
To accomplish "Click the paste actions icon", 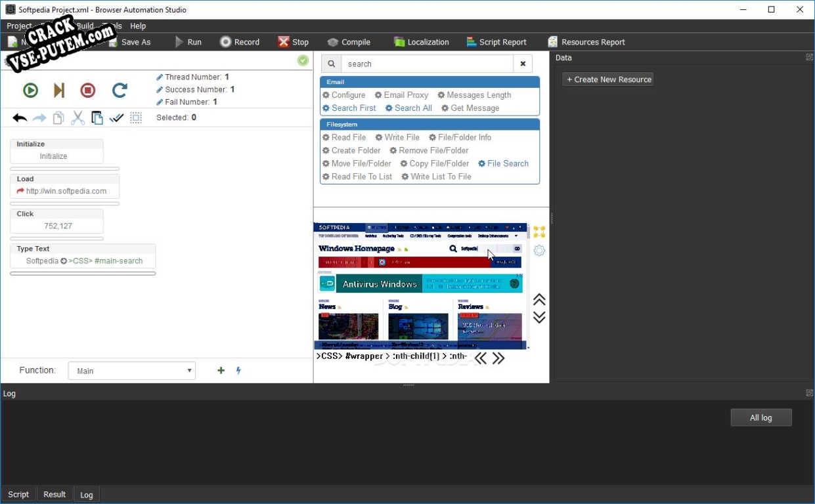I will (x=97, y=118).
